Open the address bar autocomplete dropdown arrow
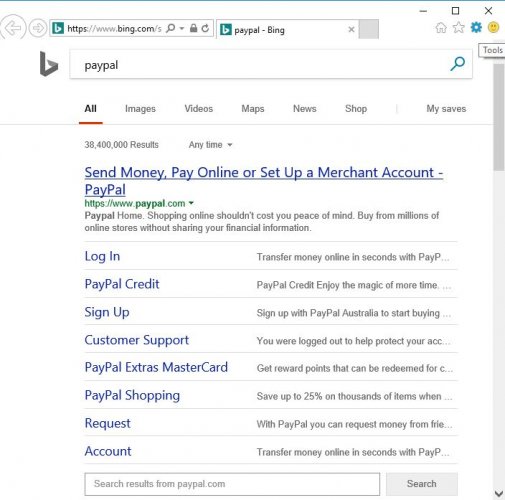The width and height of the screenshot is (505, 500). (182, 28)
